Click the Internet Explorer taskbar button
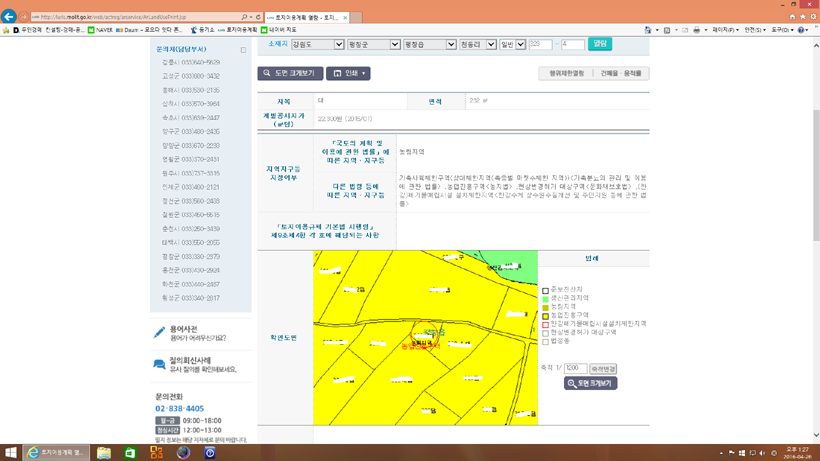 [x=56, y=453]
